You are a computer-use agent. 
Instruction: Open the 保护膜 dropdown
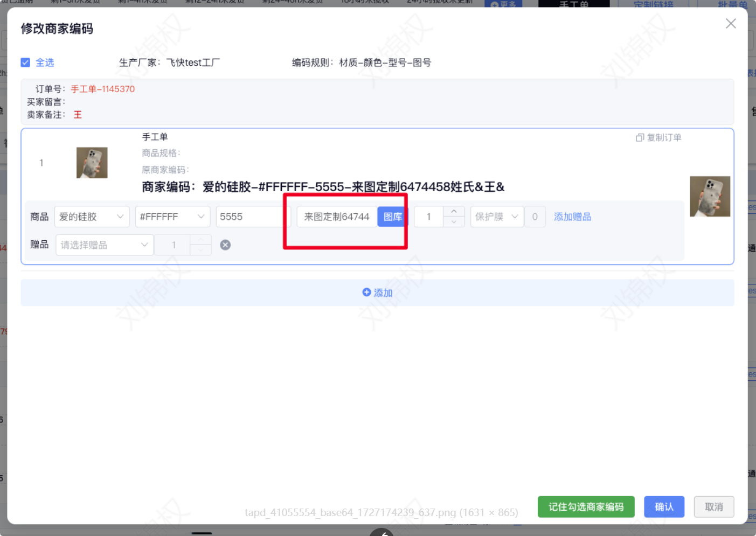point(497,217)
